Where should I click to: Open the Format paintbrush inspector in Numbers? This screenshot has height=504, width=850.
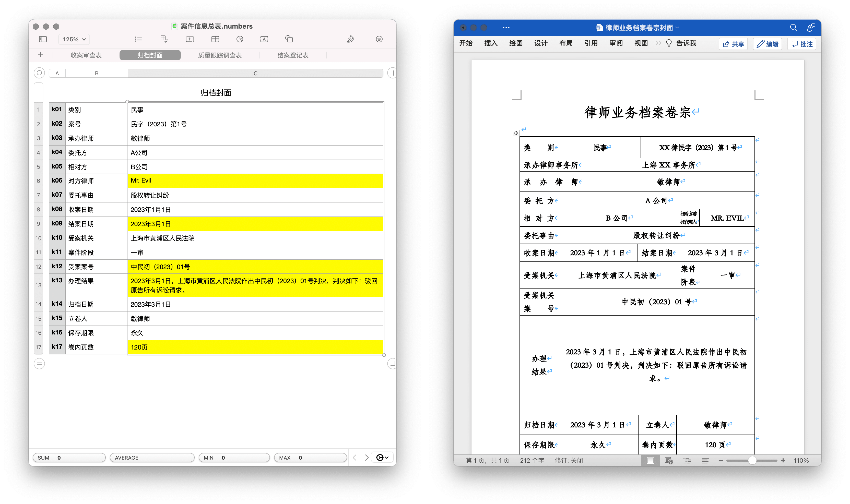coord(351,39)
